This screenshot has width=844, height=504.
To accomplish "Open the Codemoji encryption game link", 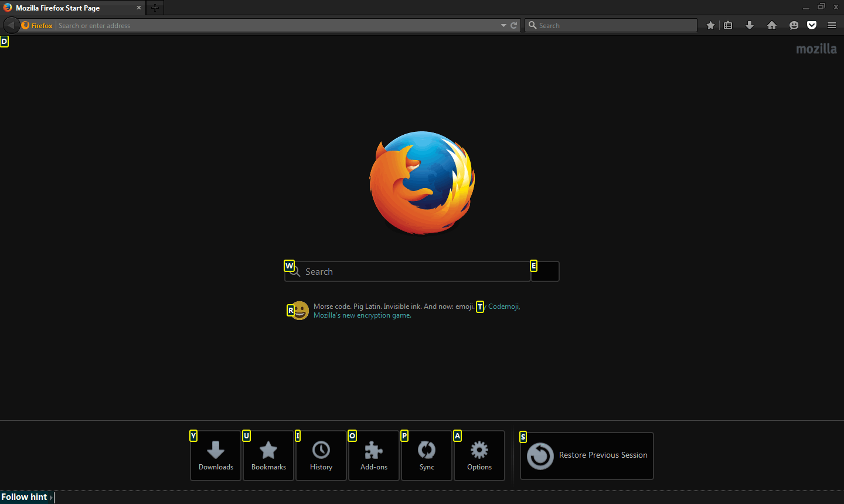I will coord(417,311).
